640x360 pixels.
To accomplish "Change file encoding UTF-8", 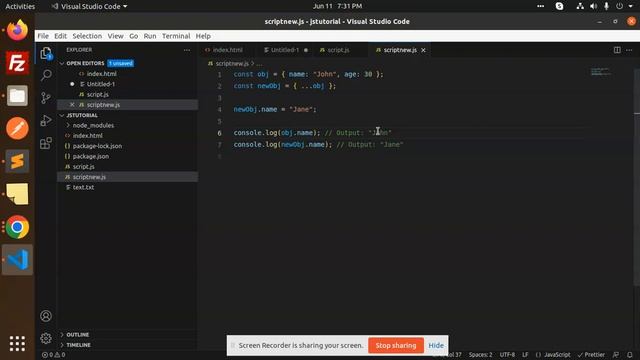I will coord(507,355).
